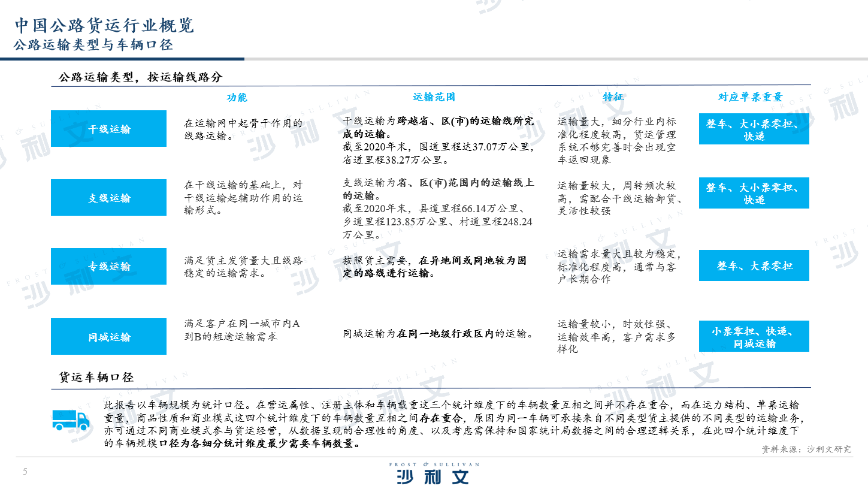Click the 特征 column header
The image size is (868, 489).
[x=613, y=97]
